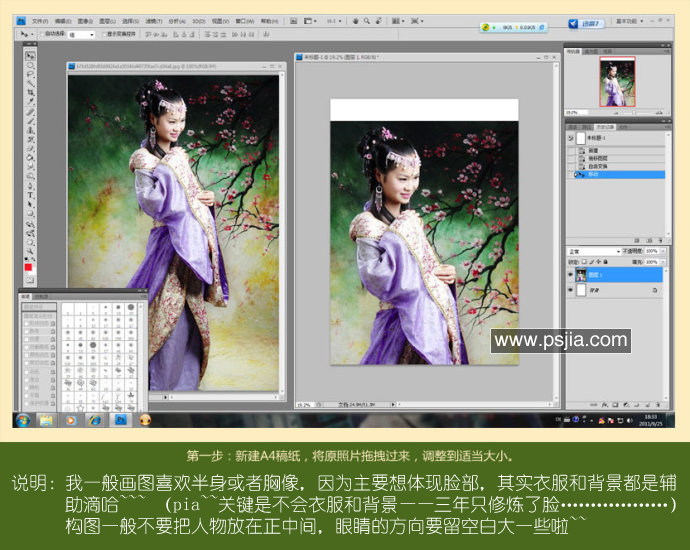Image resolution: width=690 pixels, height=550 pixels.
Task: Click the Rotate View tool in application bar
Action: pos(378,21)
